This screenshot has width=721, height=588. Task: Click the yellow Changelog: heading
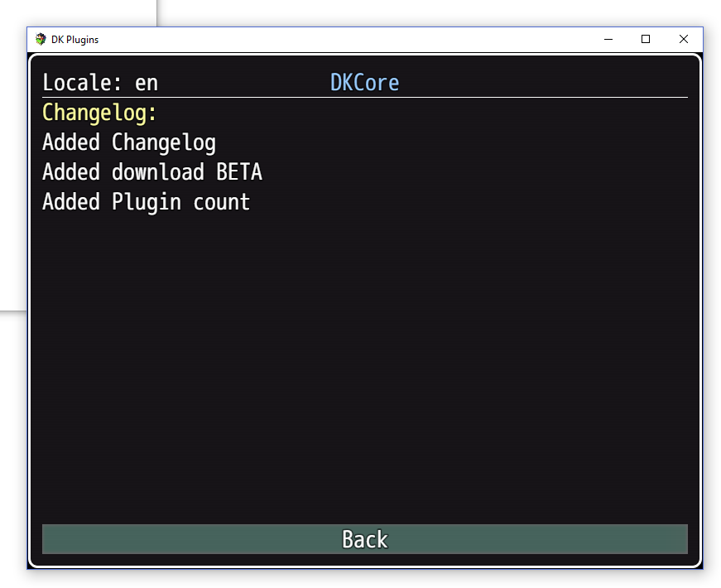pyautogui.click(x=99, y=113)
